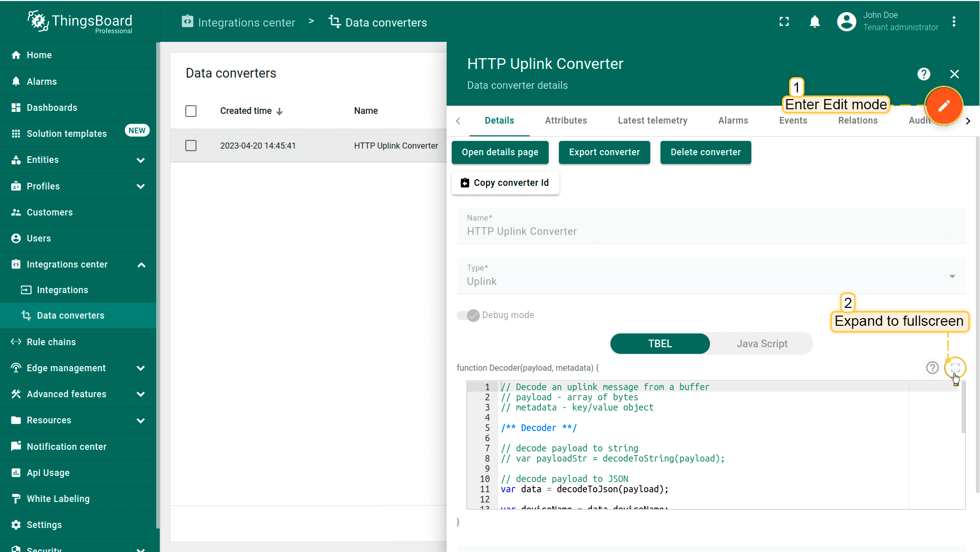This screenshot has width=980, height=552.
Task: Select all converters with header checkbox
Action: coord(191,111)
